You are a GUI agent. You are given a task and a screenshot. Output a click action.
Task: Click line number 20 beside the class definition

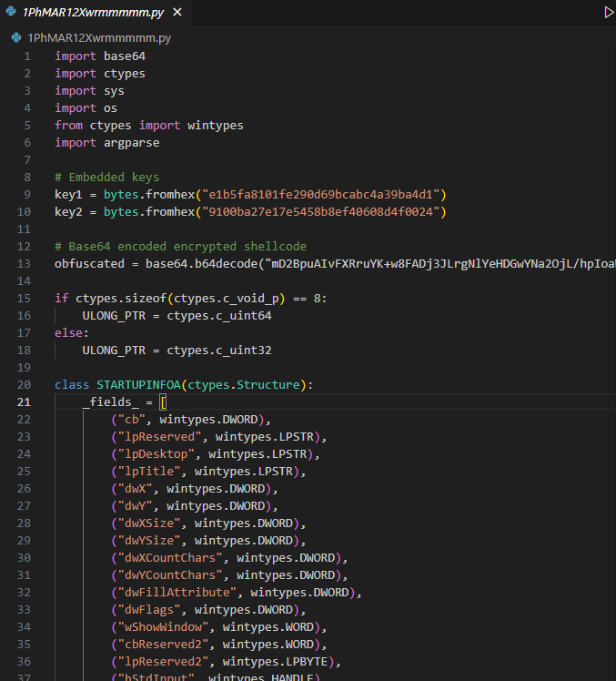click(x=24, y=385)
